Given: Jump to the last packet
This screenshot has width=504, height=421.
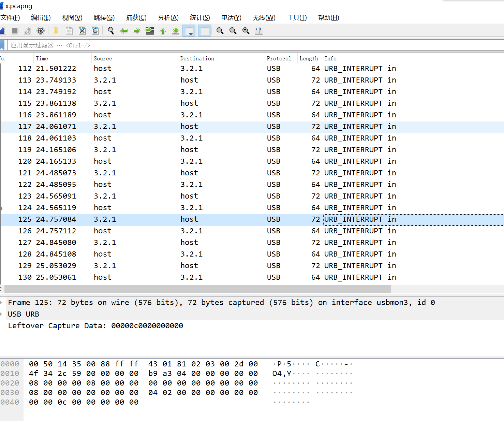Looking at the screenshot, I should click(176, 31).
